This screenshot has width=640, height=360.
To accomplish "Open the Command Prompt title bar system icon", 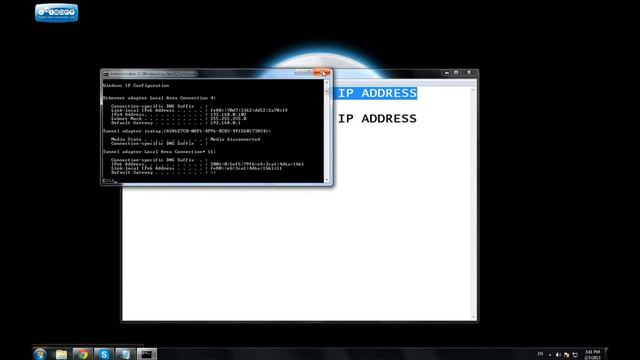I will (105, 74).
